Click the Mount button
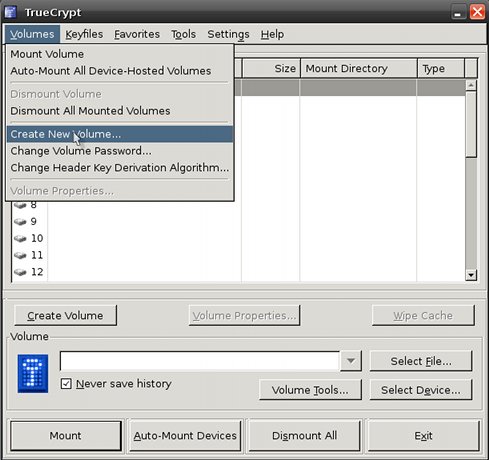Viewport: 489px width, 460px height. tap(66, 435)
